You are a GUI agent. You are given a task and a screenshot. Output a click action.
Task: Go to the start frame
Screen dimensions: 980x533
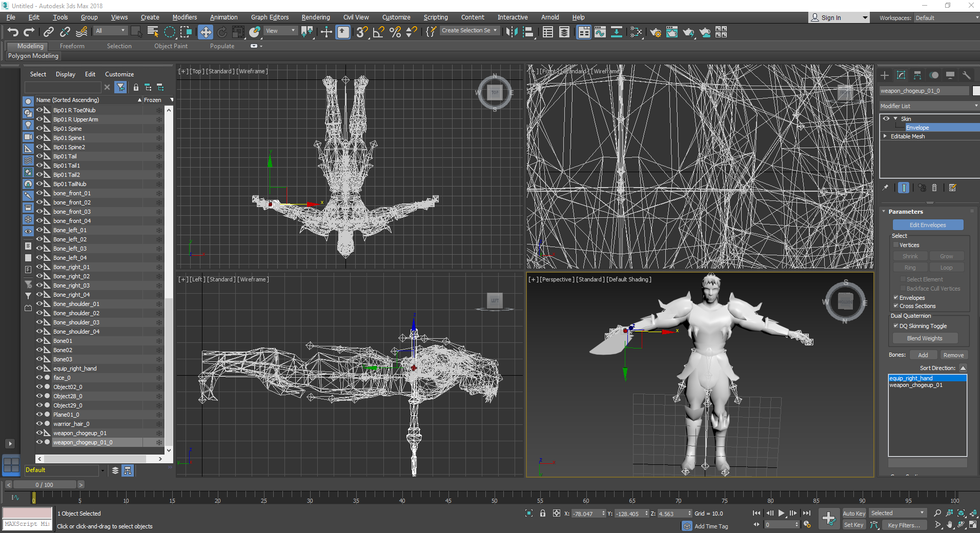click(x=757, y=513)
